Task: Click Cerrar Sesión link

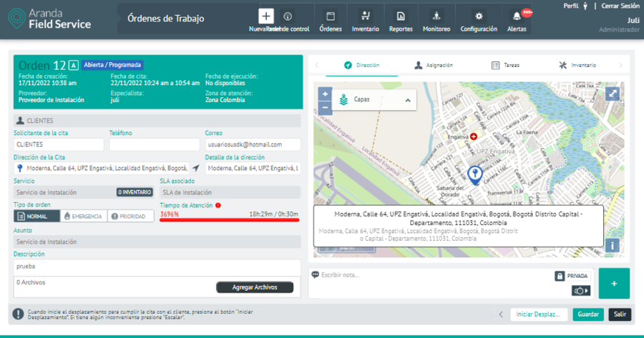Action: (620, 6)
